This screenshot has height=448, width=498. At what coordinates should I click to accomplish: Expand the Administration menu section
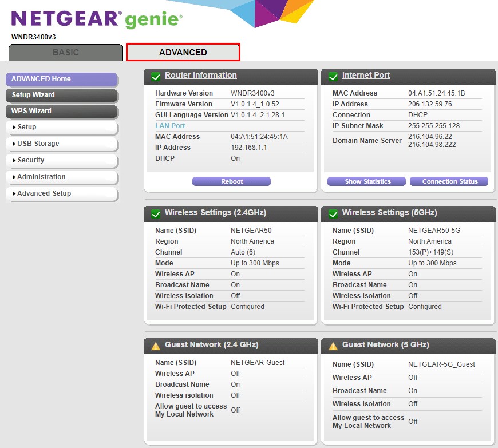(x=62, y=177)
